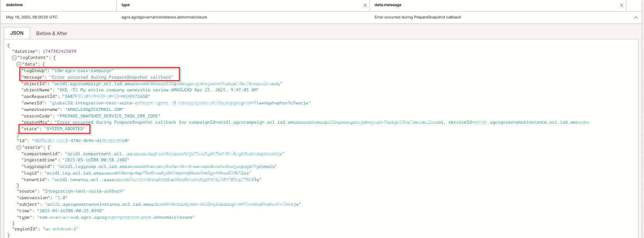Click the ownerUsername value AMACLEAD@TESTMAIL.COM
This screenshot has height=238, width=644.
94,110
